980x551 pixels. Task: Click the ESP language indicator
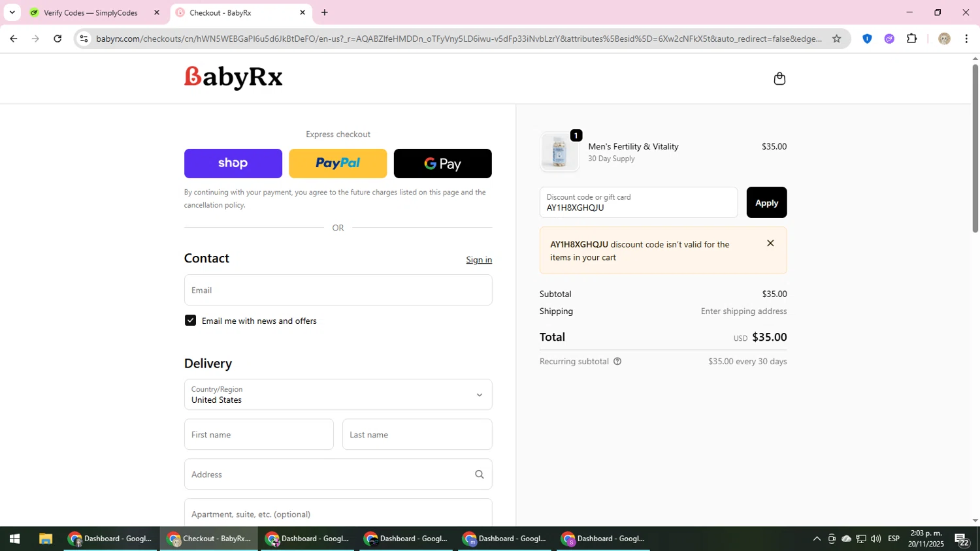(x=894, y=539)
